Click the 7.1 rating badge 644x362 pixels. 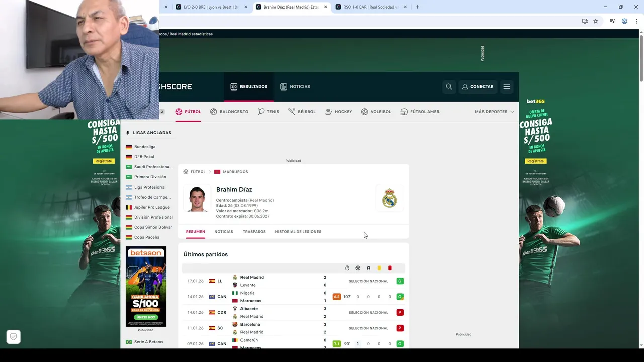[337, 344]
